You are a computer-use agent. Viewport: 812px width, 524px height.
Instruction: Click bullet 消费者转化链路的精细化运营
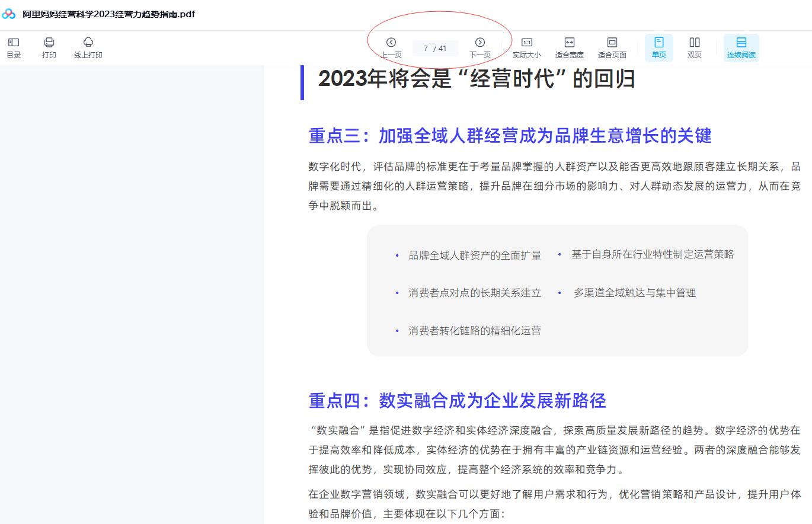(x=474, y=331)
